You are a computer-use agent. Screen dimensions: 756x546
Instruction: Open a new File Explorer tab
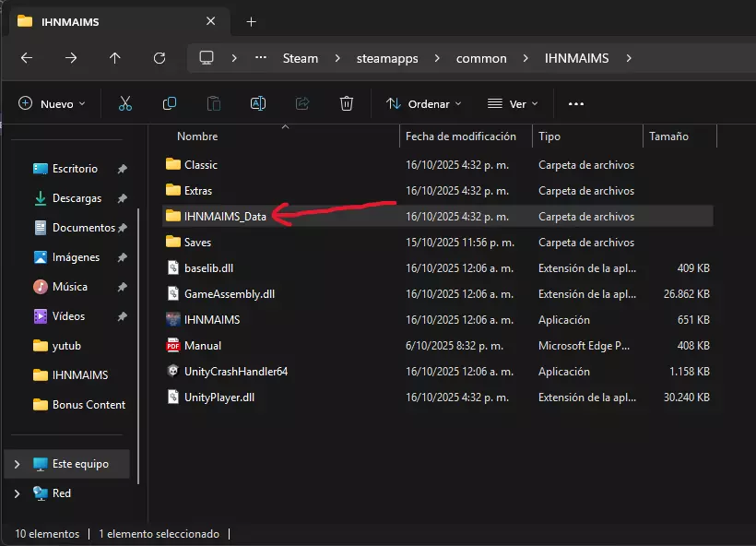pos(251,21)
